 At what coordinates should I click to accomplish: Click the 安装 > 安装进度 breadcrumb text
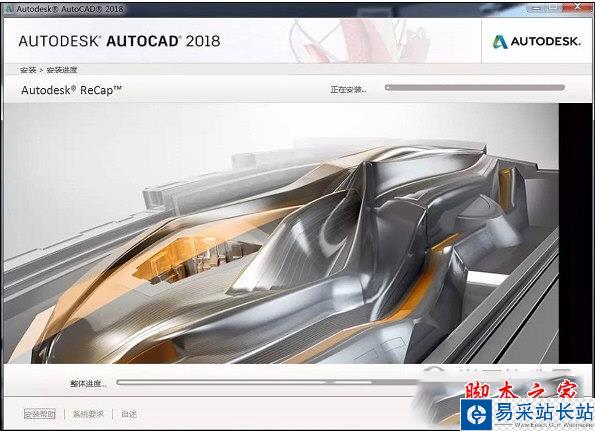tap(49, 70)
